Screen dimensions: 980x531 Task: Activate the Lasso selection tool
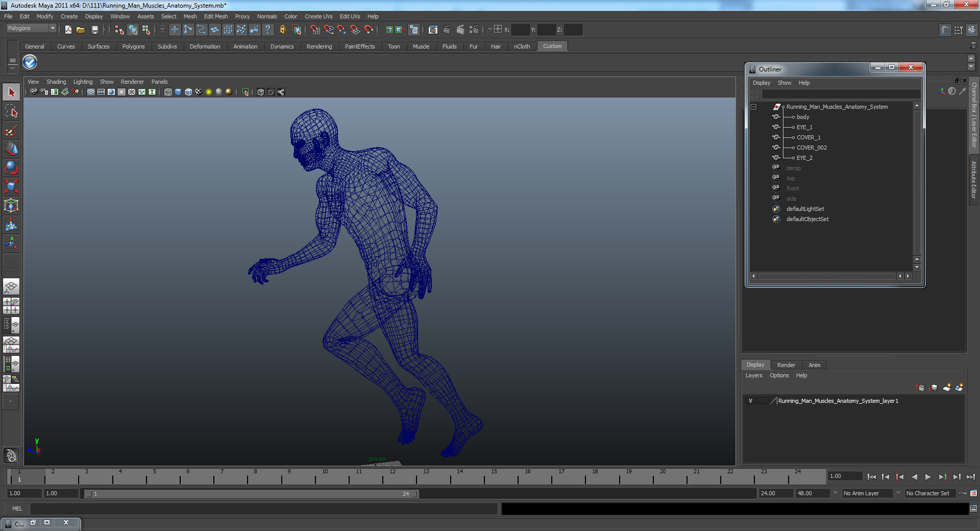(x=11, y=111)
